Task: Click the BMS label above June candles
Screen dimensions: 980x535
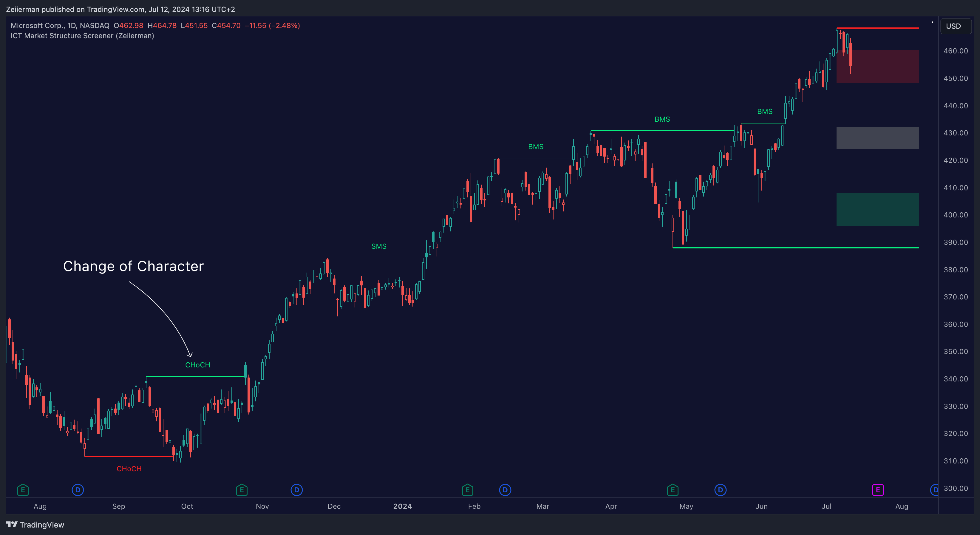Action: (765, 112)
